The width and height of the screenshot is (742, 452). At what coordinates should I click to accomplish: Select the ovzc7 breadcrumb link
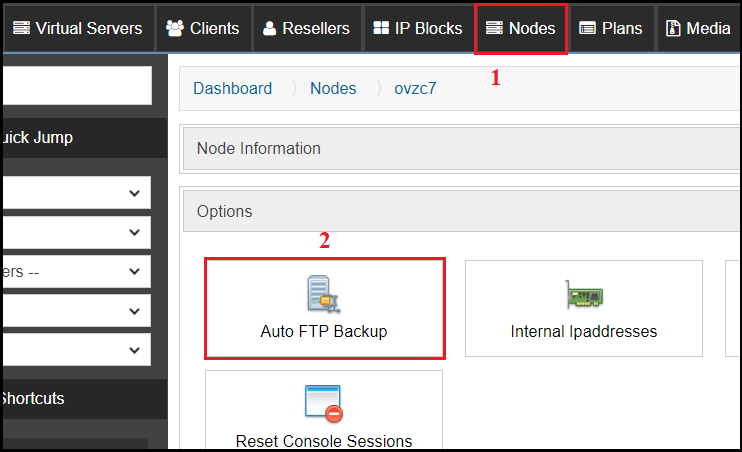coord(415,89)
